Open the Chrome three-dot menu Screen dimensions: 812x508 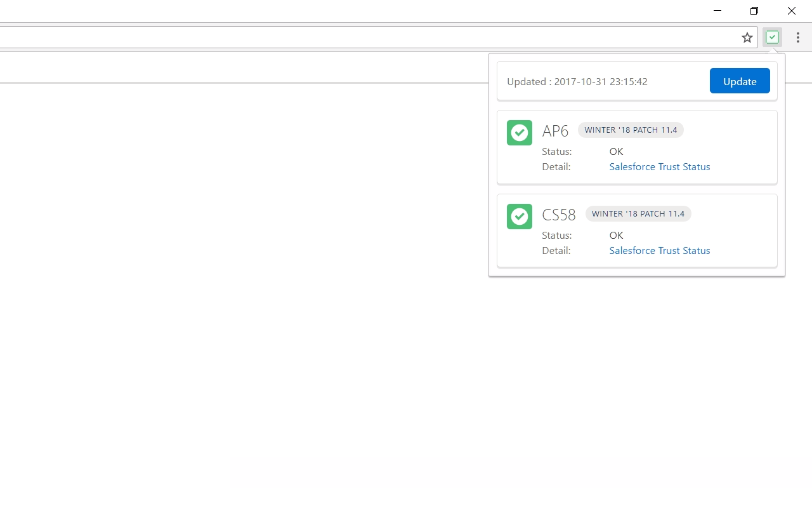tap(798, 37)
